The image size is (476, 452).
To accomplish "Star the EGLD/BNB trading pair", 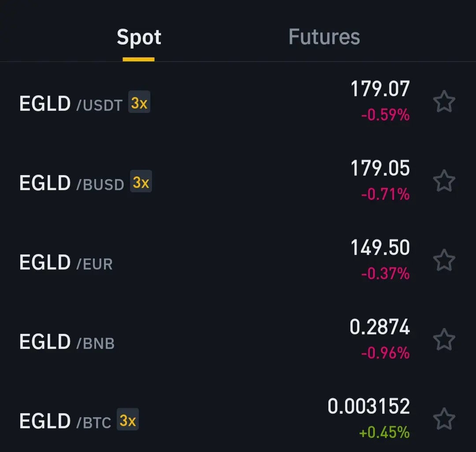I will coord(444,340).
